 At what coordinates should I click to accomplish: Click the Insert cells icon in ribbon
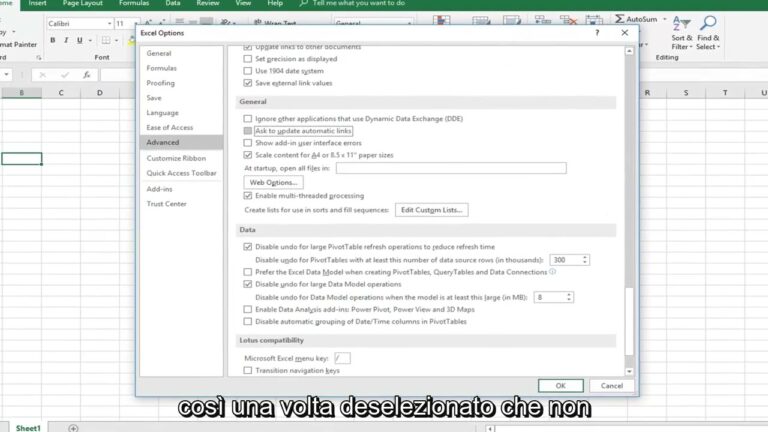point(543,20)
